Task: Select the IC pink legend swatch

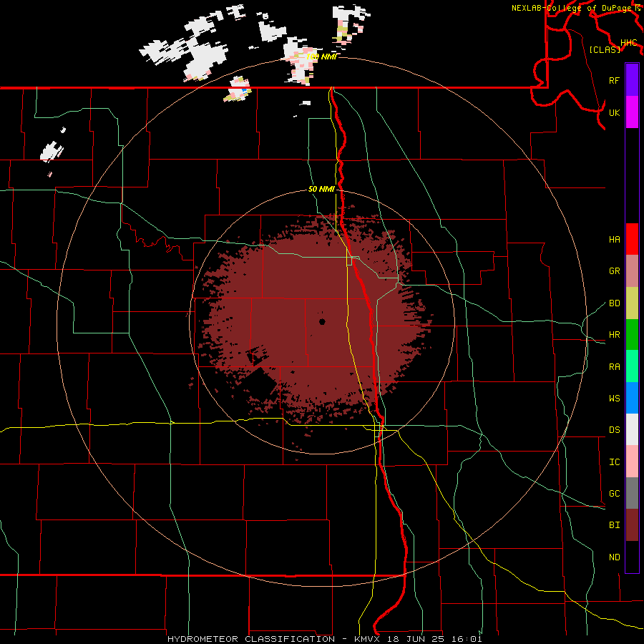Action: (632, 462)
